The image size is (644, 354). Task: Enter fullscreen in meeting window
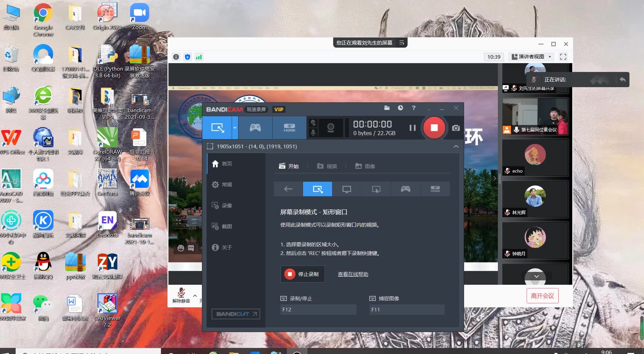[563, 57]
